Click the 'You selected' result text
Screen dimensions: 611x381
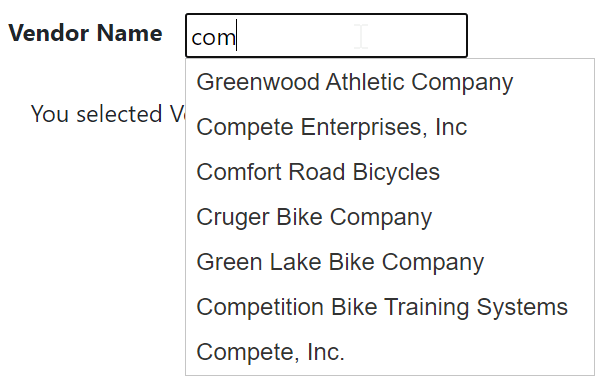[x=108, y=114]
